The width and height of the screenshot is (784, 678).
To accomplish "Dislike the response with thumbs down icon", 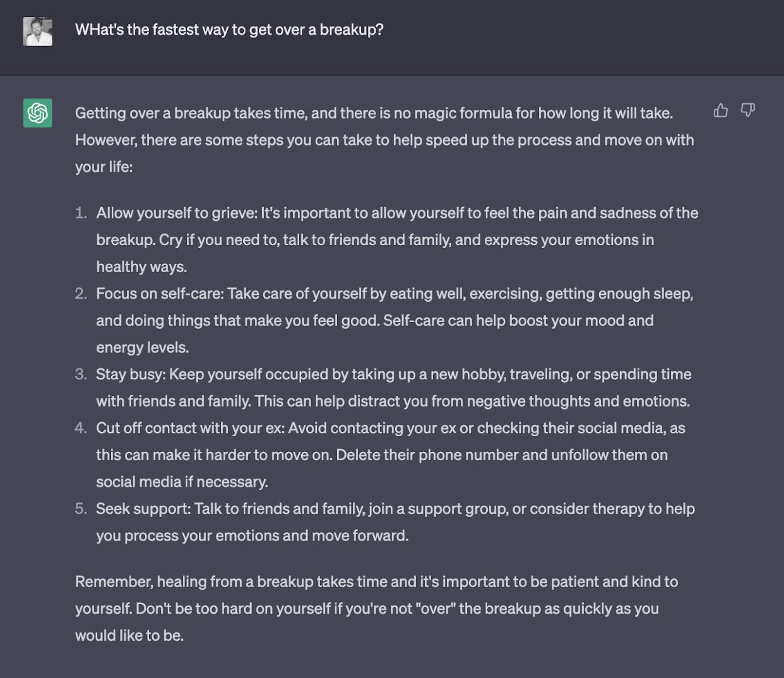I will pyautogui.click(x=748, y=110).
